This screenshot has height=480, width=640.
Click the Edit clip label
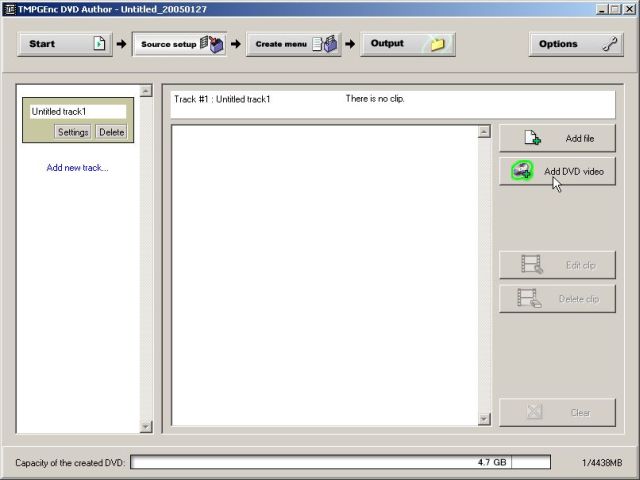pos(580,266)
